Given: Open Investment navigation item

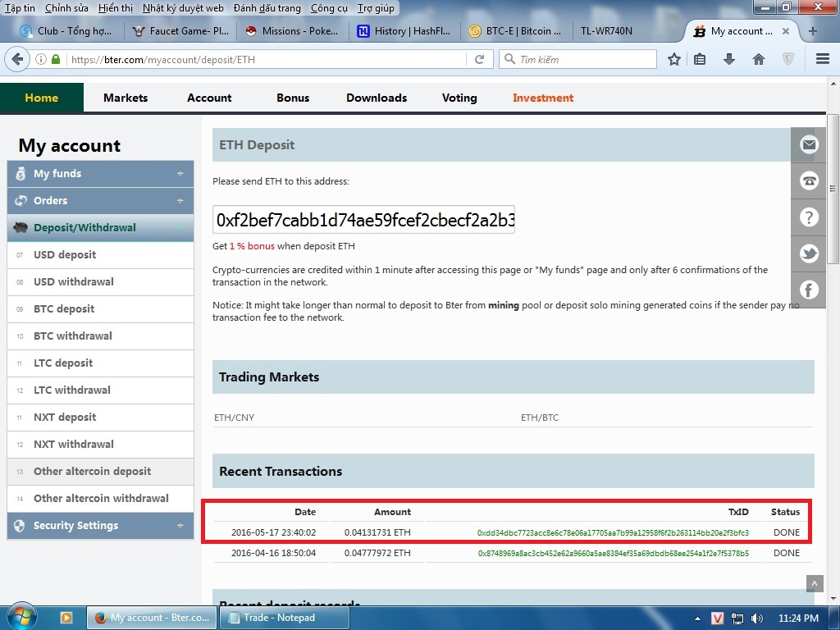Looking at the screenshot, I should pos(543,98).
